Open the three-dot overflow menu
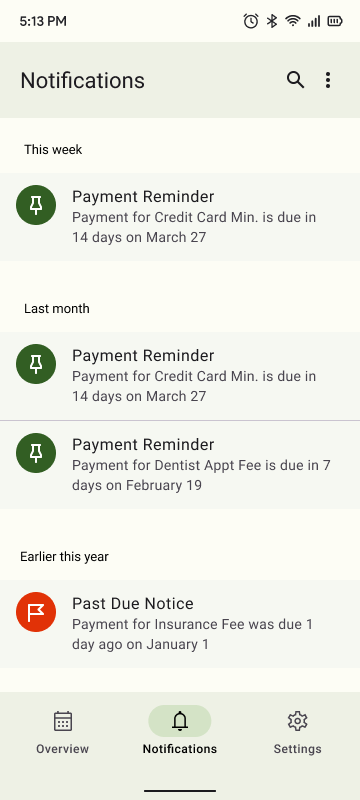 [x=328, y=80]
